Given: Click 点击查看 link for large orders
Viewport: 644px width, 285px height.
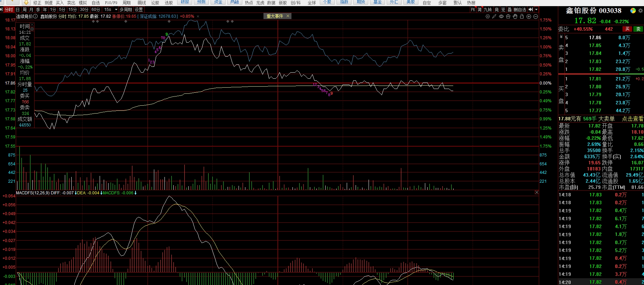Looking at the screenshot, I should (632, 119).
